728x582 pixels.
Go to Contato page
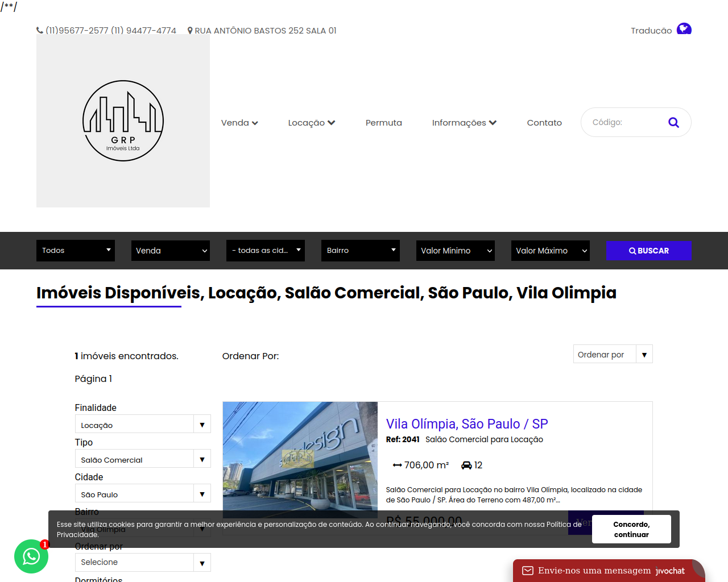pos(544,123)
